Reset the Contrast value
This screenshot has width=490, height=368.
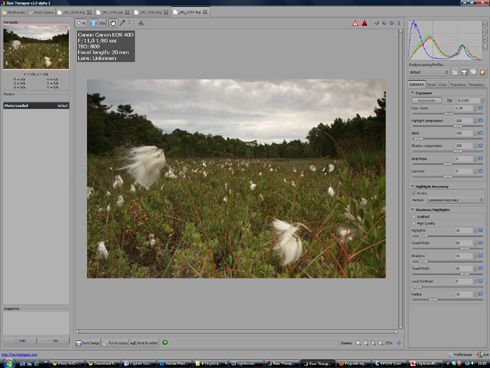(x=480, y=171)
